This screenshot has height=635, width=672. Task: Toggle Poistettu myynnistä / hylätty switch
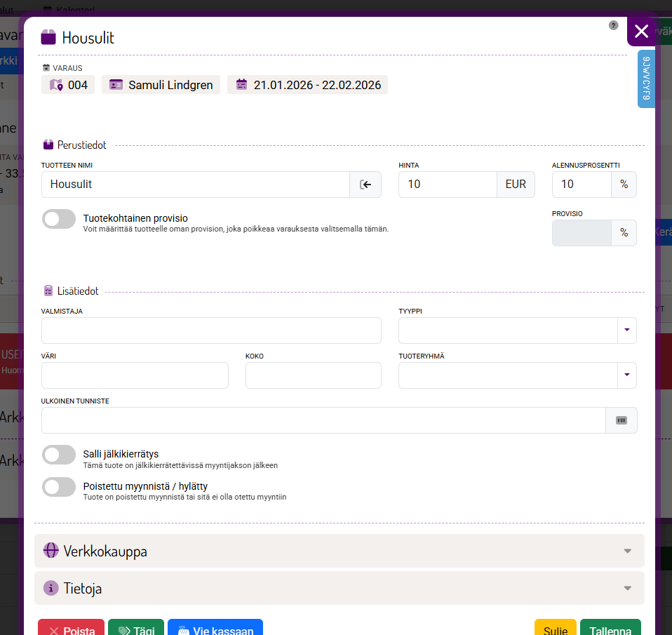coord(59,487)
